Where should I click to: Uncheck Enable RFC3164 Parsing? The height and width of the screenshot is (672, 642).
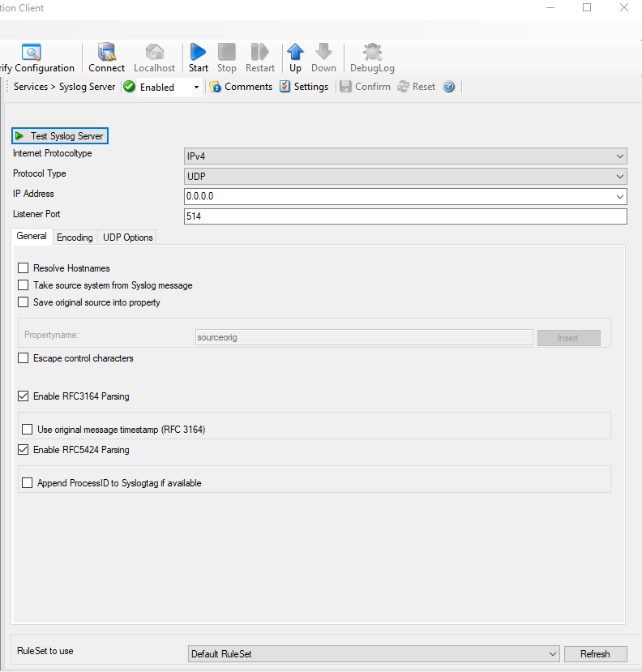[x=24, y=396]
